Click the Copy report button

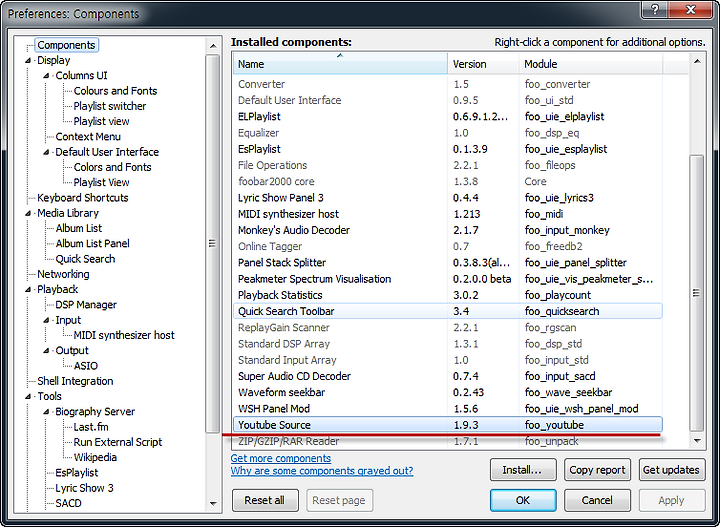pyautogui.click(x=597, y=470)
